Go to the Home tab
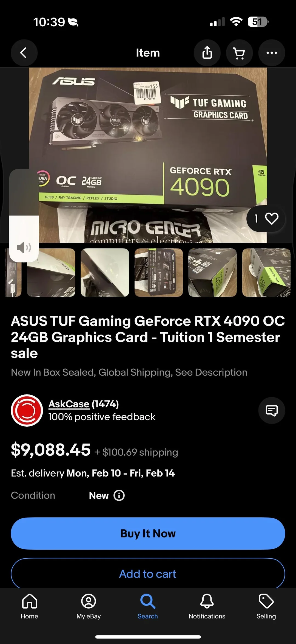Viewport: 296px width, 644px height. click(x=29, y=606)
